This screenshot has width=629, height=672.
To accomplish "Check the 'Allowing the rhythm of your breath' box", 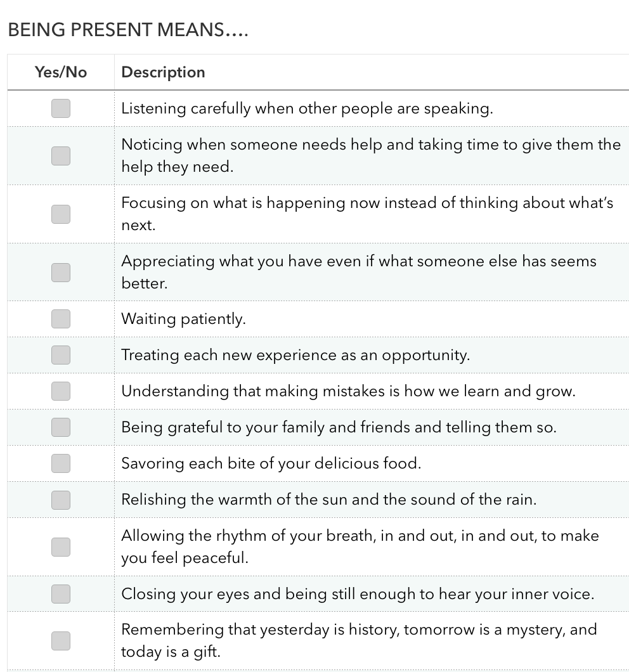I will point(61,547).
